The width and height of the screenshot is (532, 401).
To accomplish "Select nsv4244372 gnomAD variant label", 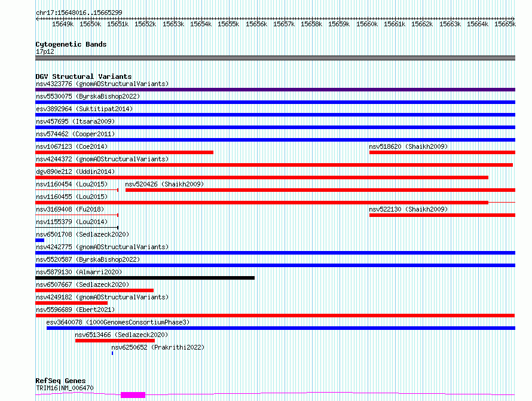I will [x=102, y=159].
